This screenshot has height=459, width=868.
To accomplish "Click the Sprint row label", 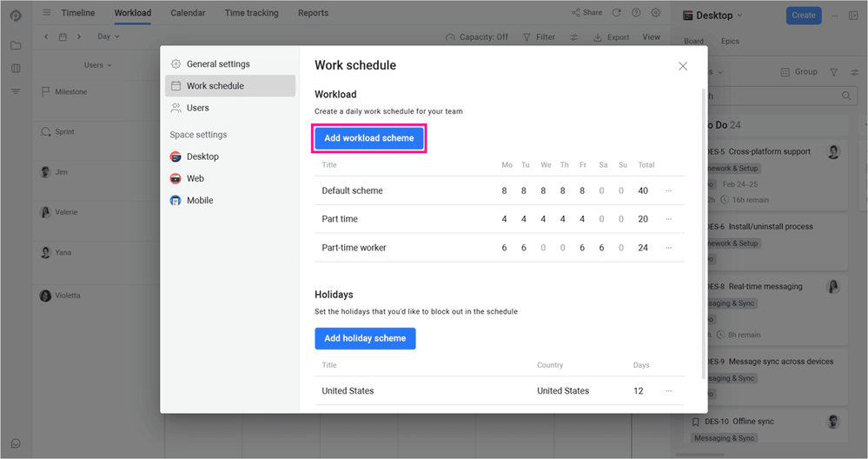I will [64, 132].
